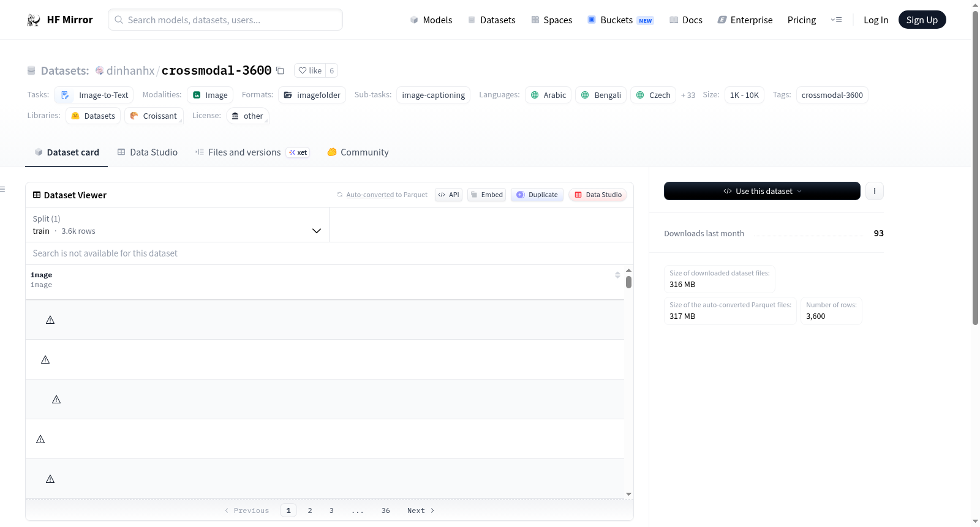Click the Sign Up button
Image resolution: width=980 pixels, height=527 pixels.
click(x=922, y=20)
